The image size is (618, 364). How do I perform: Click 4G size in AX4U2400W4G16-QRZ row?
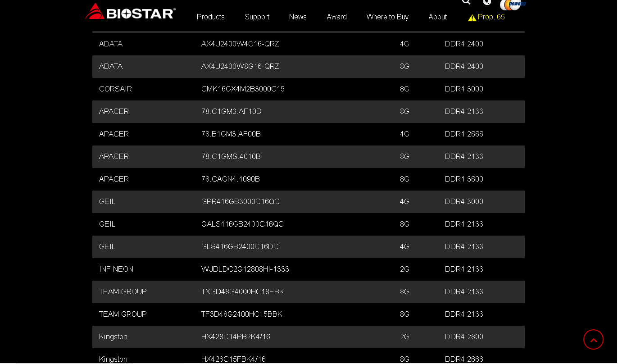click(x=404, y=44)
